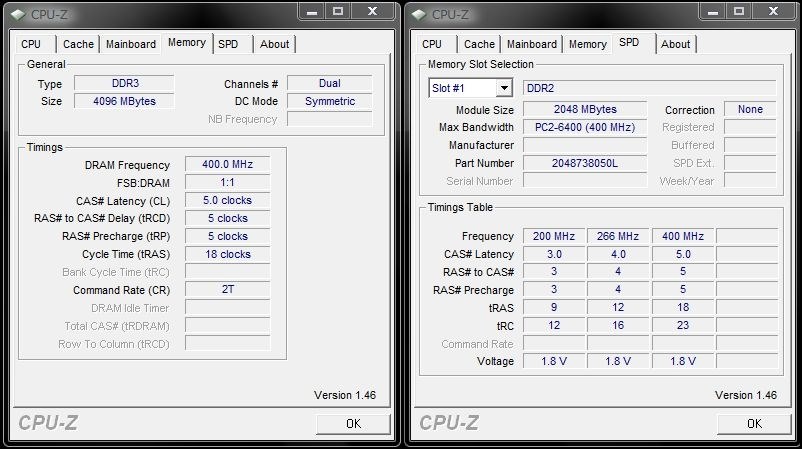Click the CAS# Latency 3.0 cell

pos(554,254)
